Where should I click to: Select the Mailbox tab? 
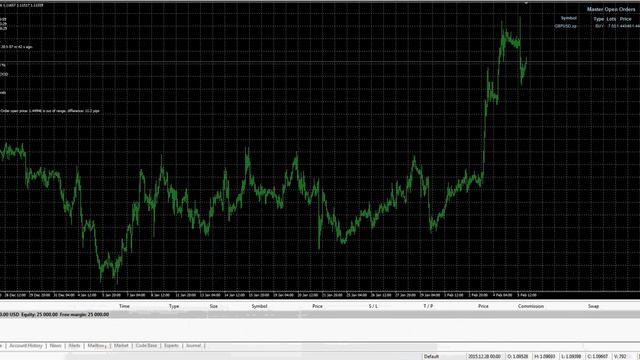pos(97,346)
